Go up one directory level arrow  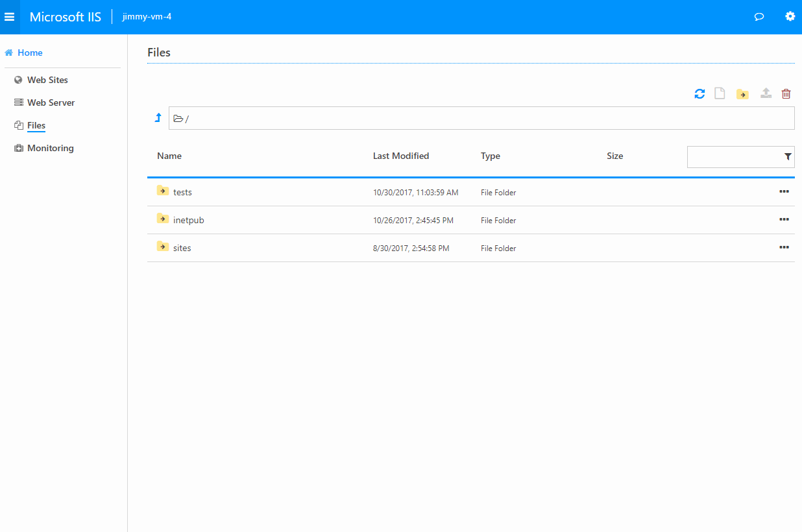[x=158, y=117]
